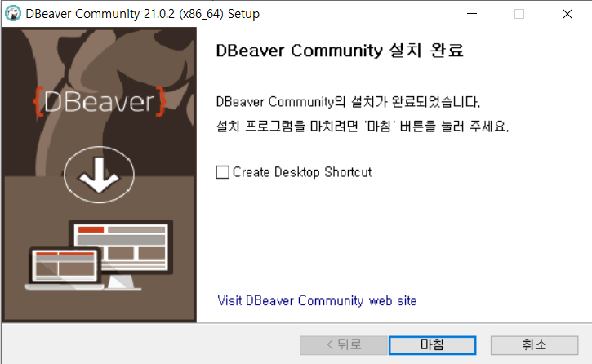Click the '마침 버튼을 눌러 주세요' instruction text

[x=363, y=126]
